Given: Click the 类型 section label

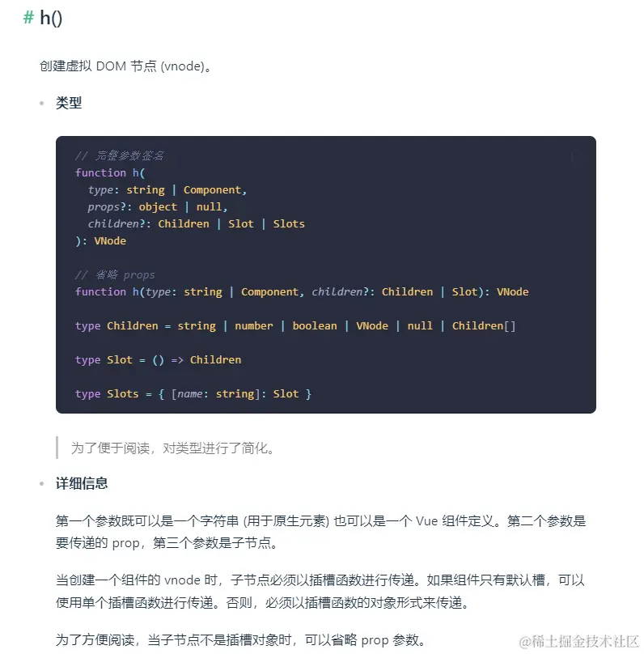Looking at the screenshot, I should click(69, 103).
